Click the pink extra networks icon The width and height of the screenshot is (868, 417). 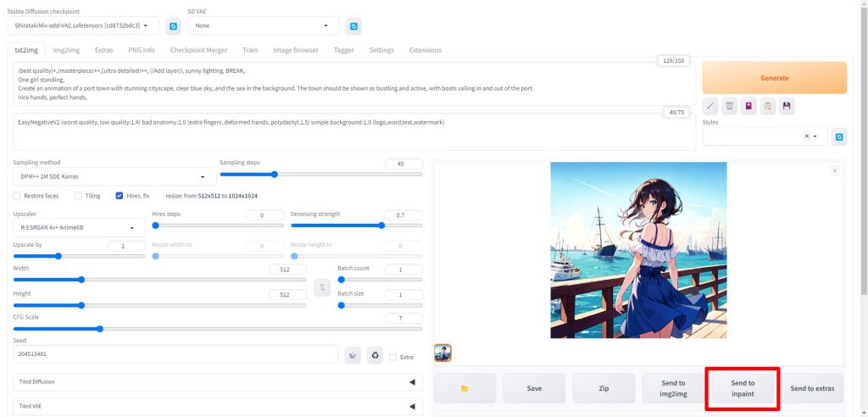(748, 106)
